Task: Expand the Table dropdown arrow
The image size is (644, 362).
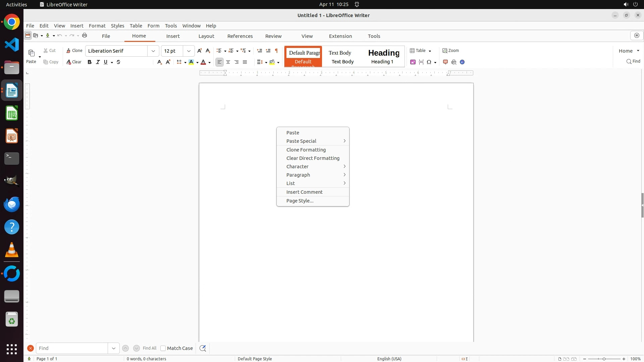Action: [430, 51]
